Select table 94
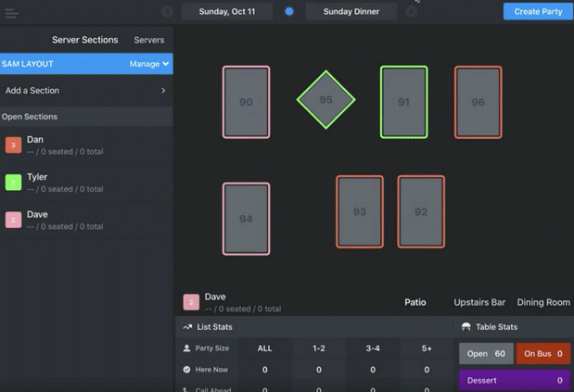This screenshot has width=574, height=392. 246,219
